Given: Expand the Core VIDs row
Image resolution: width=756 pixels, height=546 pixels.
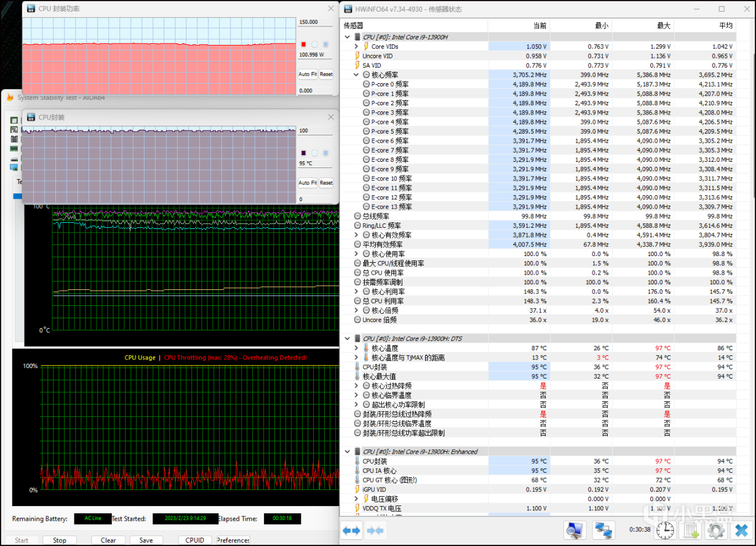Looking at the screenshot, I should point(356,46).
